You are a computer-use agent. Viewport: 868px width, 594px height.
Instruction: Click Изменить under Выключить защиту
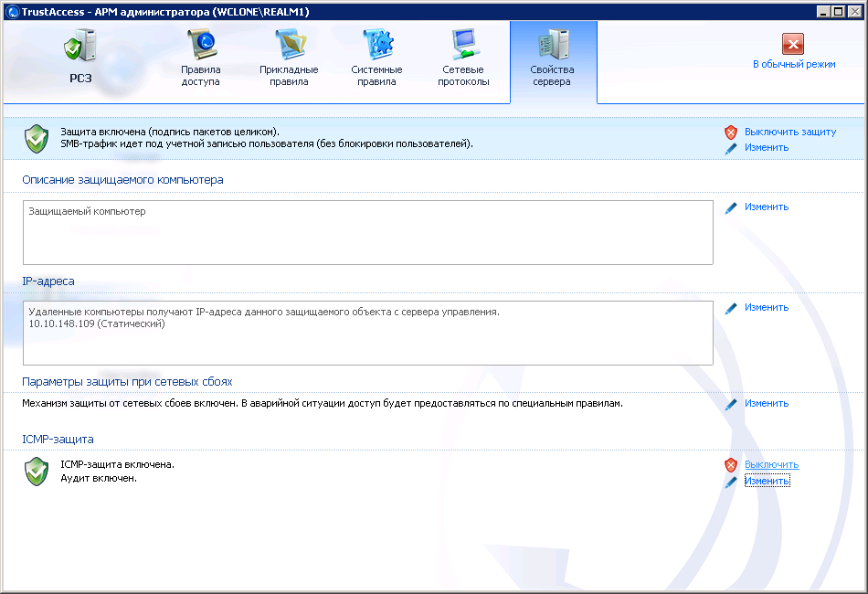point(767,147)
